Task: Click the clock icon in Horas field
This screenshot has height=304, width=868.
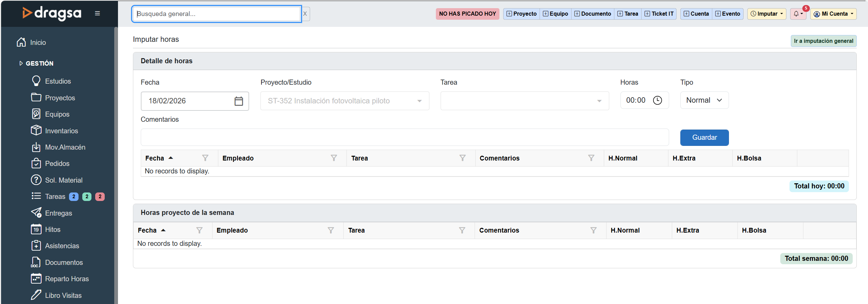Action: [658, 100]
